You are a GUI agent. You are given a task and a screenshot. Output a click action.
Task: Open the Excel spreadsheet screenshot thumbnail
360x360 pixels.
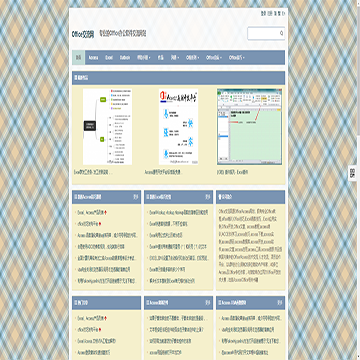pyautogui.click(x=249, y=127)
